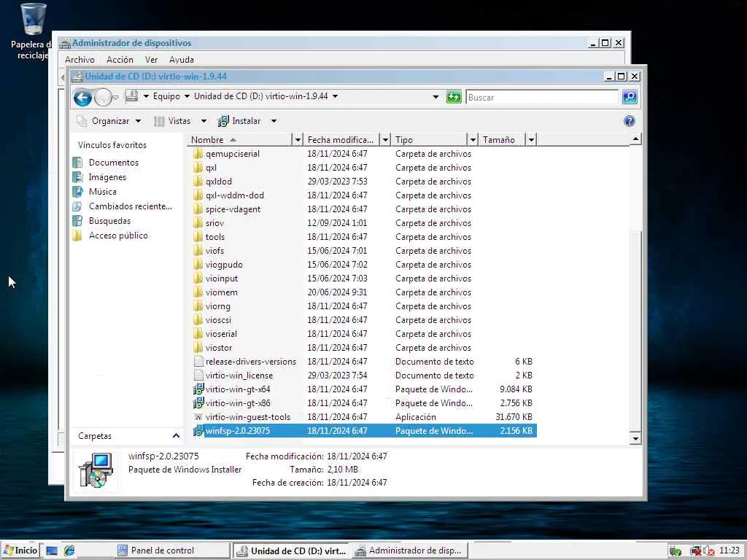The height and width of the screenshot is (560, 747).
Task: Open Documentos favorite link
Action: pos(113,163)
